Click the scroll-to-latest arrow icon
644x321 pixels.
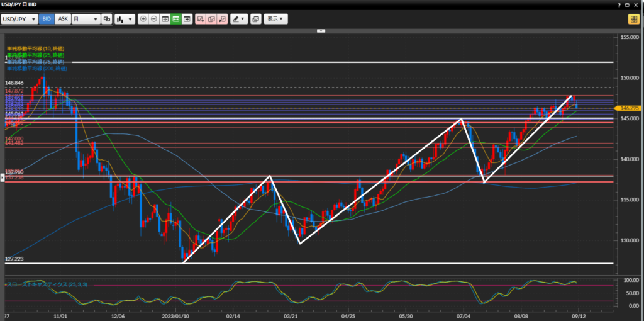(x=187, y=19)
